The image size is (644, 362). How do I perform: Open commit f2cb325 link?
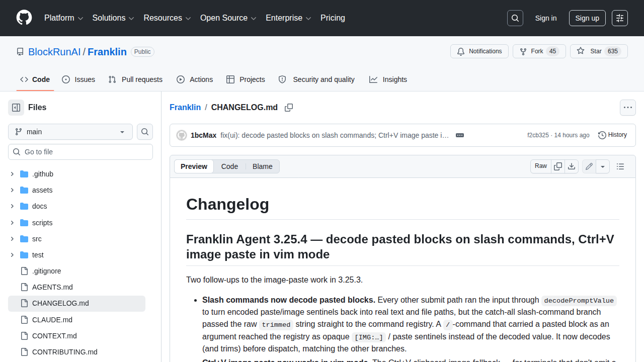click(x=538, y=135)
